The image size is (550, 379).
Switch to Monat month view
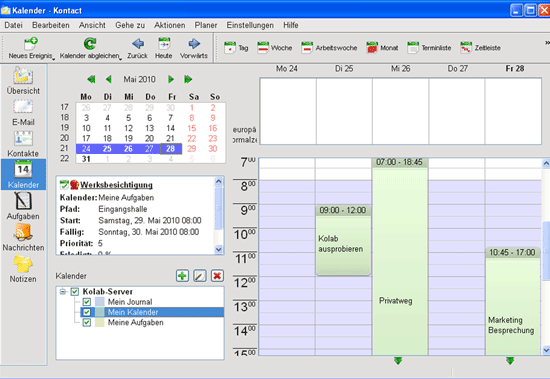(382, 48)
